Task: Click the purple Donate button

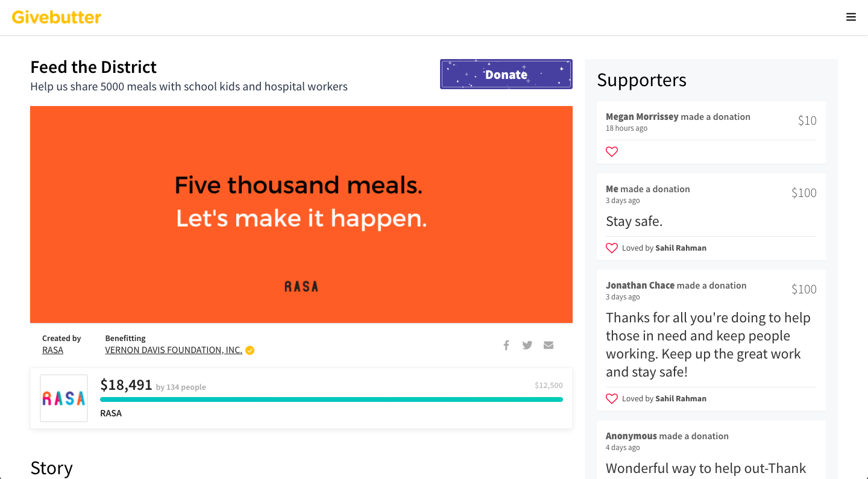Action: (x=506, y=74)
